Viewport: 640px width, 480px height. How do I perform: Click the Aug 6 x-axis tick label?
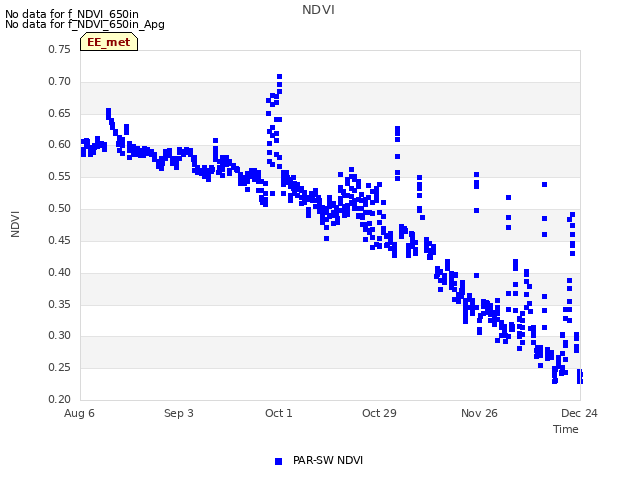pyautogui.click(x=79, y=413)
